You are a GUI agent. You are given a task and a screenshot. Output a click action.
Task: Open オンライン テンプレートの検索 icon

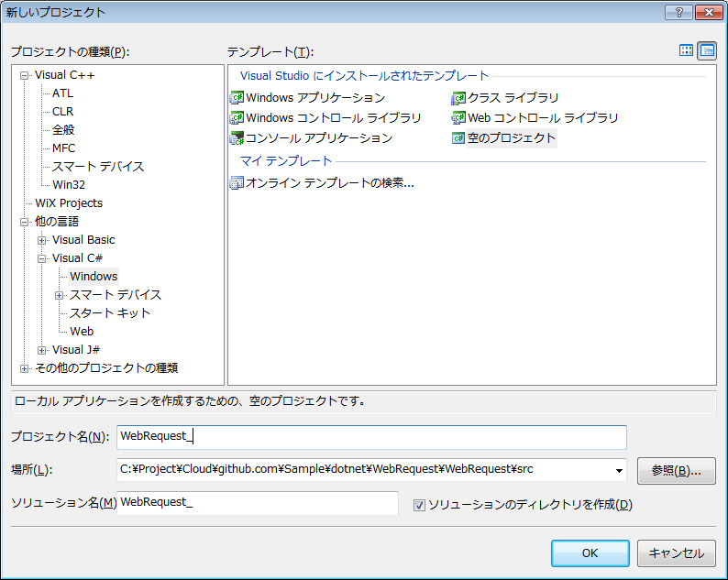[237, 183]
